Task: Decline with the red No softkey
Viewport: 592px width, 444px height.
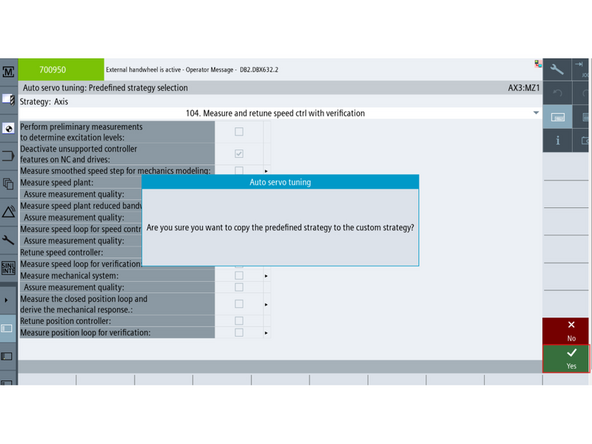Action: 566,331
